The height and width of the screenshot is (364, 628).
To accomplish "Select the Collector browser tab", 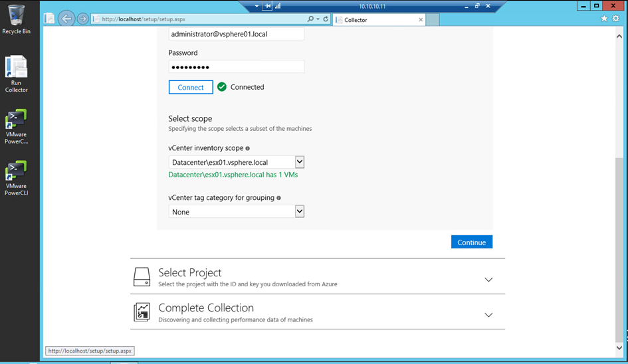I will (x=379, y=20).
